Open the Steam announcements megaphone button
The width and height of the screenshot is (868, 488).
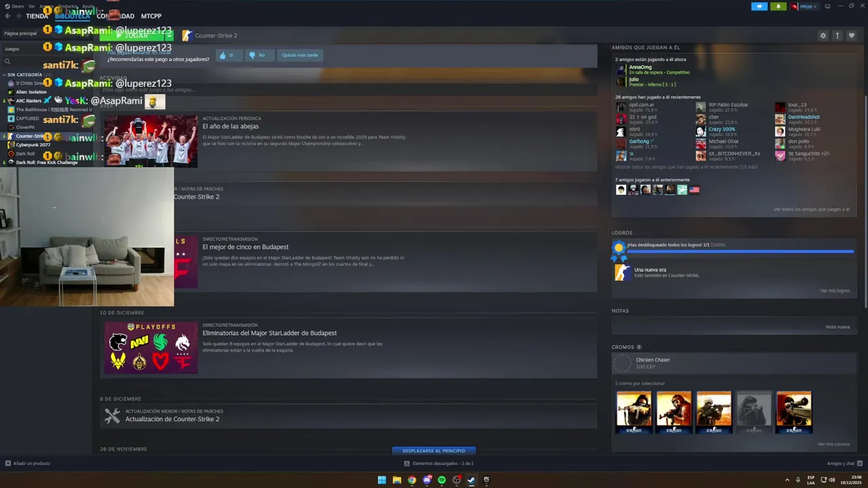point(759,6)
